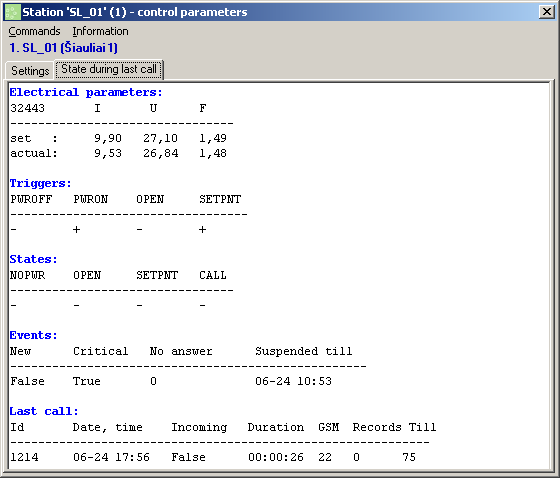The image size is (560, 478).
Task: Click the Suspended till value 06-24 10:53
Action: (293, 382)
